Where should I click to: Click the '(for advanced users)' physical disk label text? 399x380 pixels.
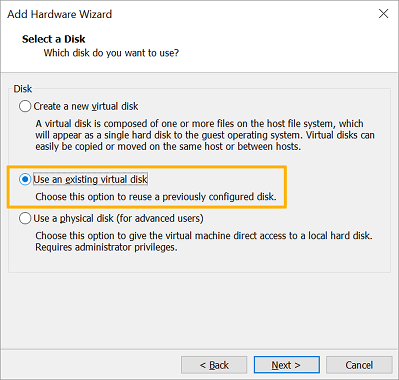pyautogui.click(x=160, y=218)
